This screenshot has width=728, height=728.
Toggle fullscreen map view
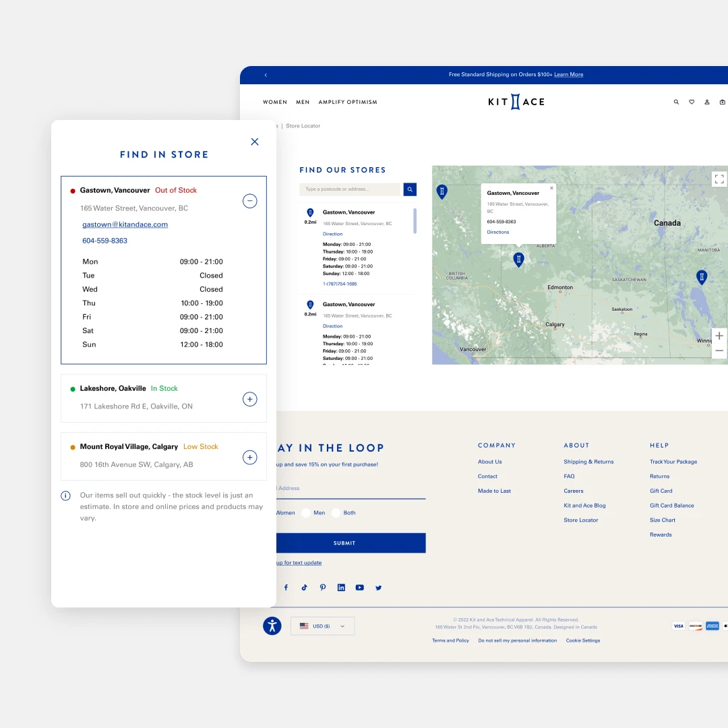coord(719,179)
